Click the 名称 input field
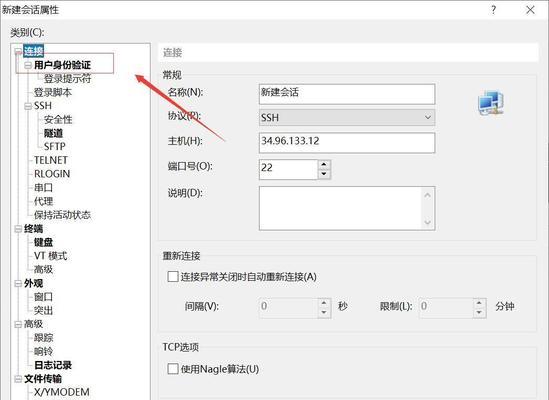Image resolution: width=549 pixels, height=400 pixels. (x=347, y=94)
